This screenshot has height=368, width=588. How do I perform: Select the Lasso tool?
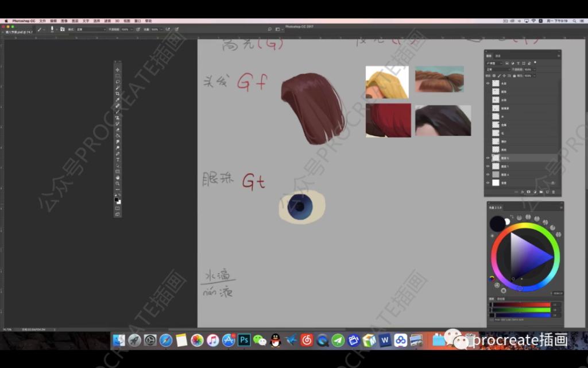click(x=118, y=82)
